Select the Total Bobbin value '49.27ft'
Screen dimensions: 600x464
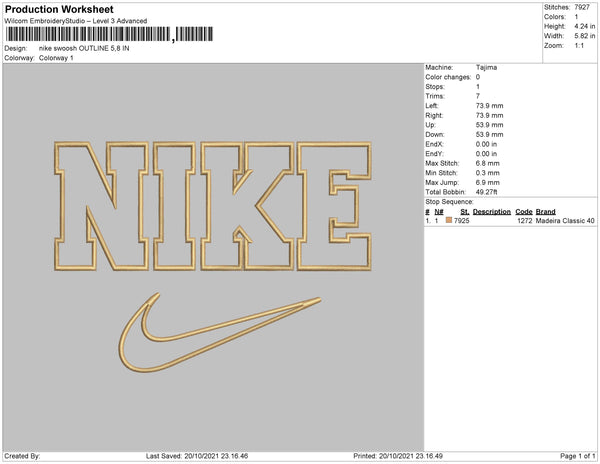click(486, 192)
